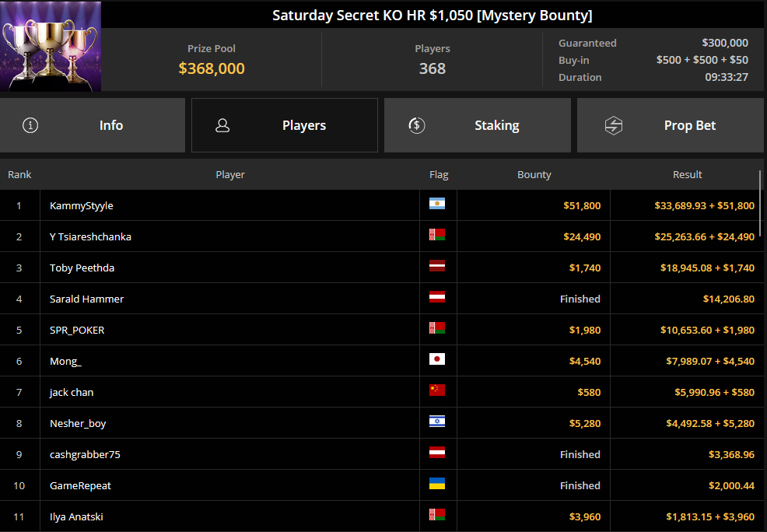Open the Info tab
This screenshot has width=767, height=532.
[x=93, y=125]
